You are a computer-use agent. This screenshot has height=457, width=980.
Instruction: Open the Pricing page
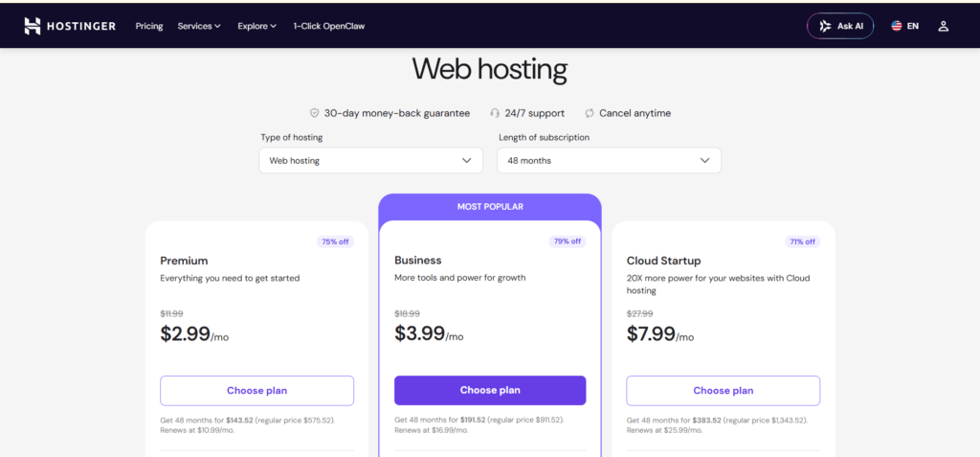tap(148, 26)
